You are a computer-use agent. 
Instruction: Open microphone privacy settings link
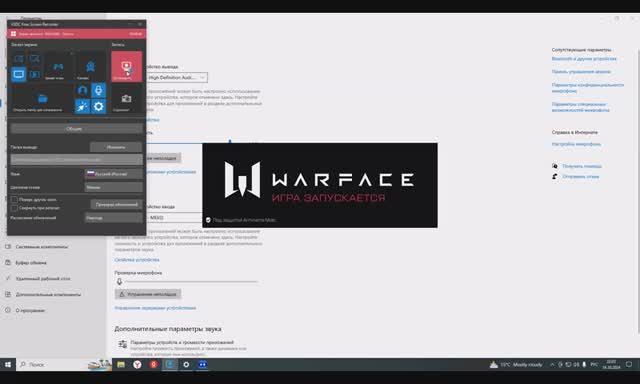(x=587, y=88)
